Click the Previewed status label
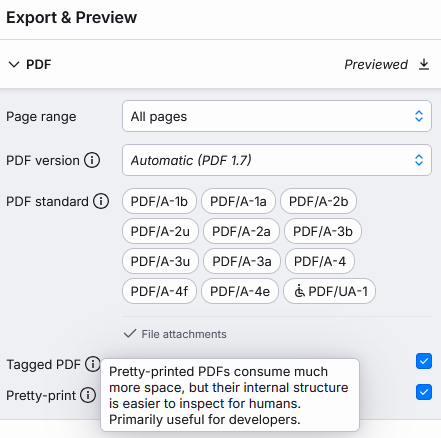This screenshot has width=441, height=438. [376, 64]
